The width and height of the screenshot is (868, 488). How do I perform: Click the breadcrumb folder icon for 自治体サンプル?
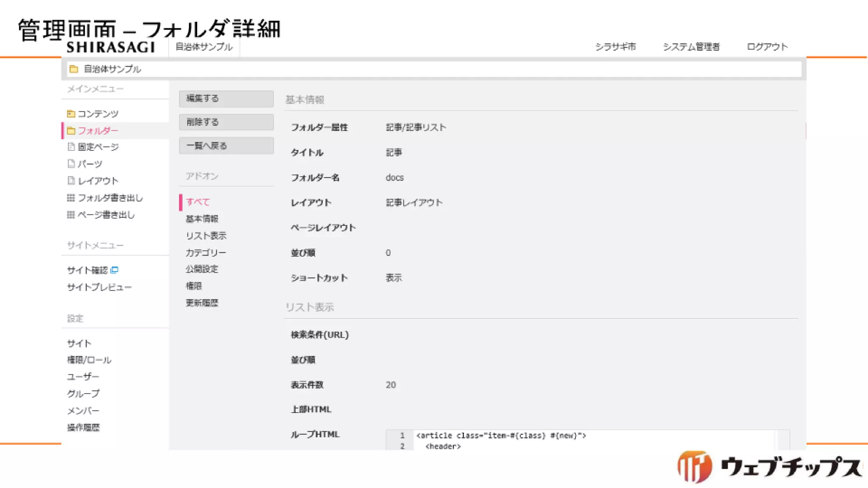pyautogui.click(x=74, y=69)
